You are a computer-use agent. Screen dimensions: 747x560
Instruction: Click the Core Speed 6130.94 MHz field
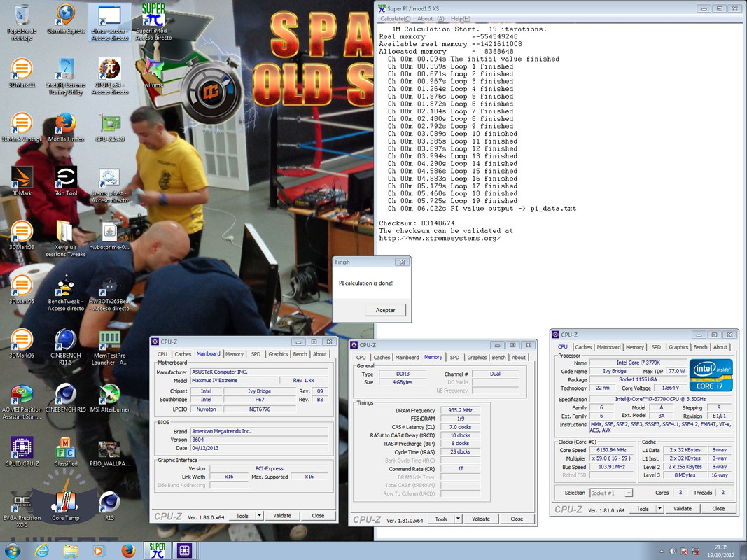coord(611,450)
